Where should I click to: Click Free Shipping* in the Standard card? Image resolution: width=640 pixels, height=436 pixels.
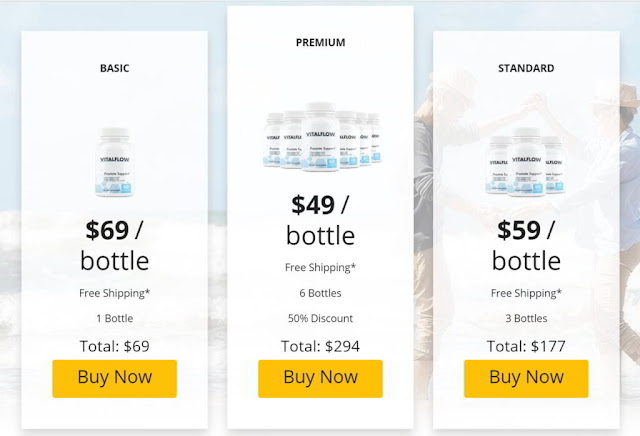coord(526,293)
